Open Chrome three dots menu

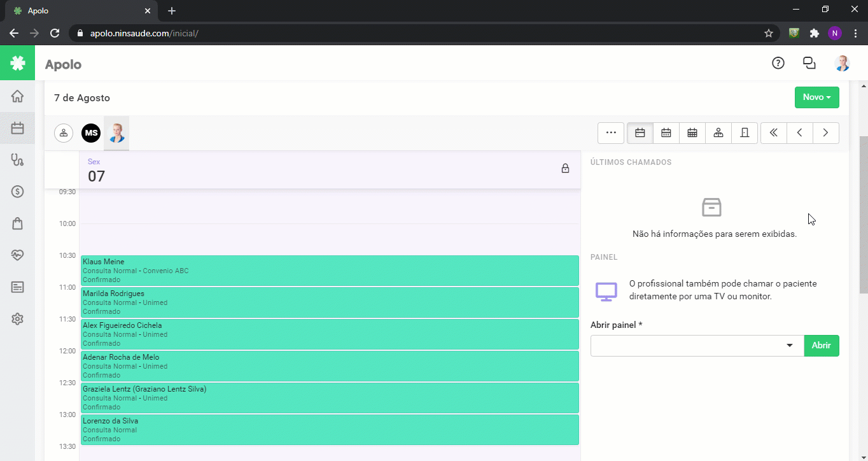point(854,33)
